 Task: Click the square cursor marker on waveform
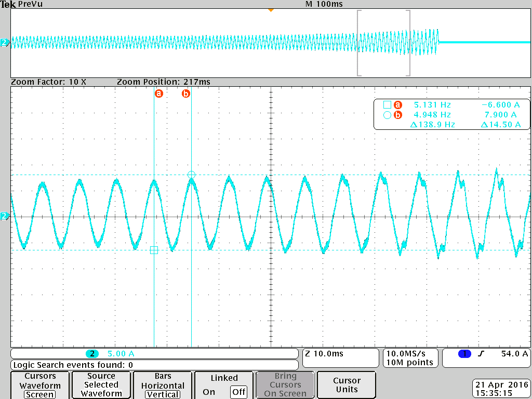154,250
